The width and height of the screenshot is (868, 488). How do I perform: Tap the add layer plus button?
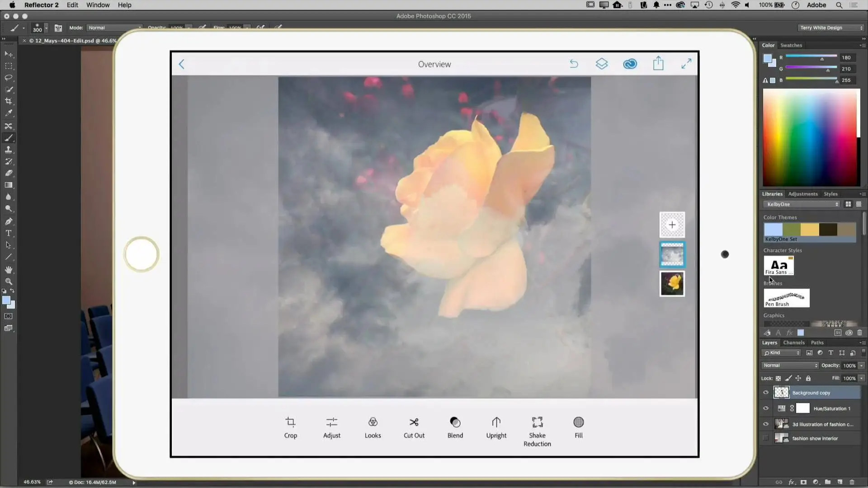pyautogui.click(x=672, y=225)
